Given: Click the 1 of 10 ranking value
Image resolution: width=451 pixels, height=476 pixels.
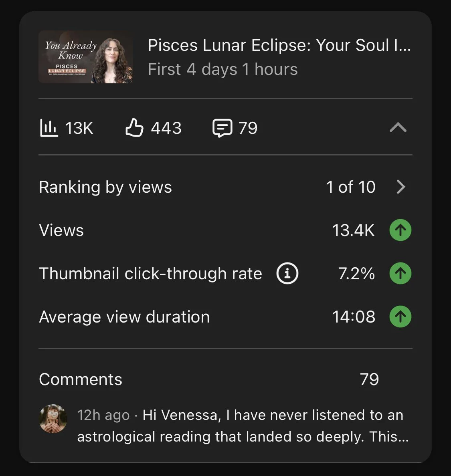Looking at the screenshot, I should click(351, 187).
